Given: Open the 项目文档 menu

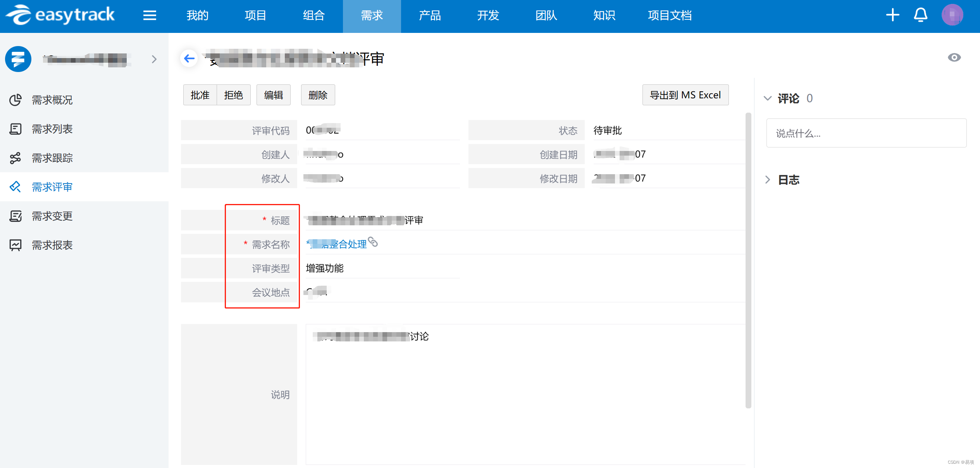Looking at the screenshot, I should pyautogui.click(x=670, y=15).
